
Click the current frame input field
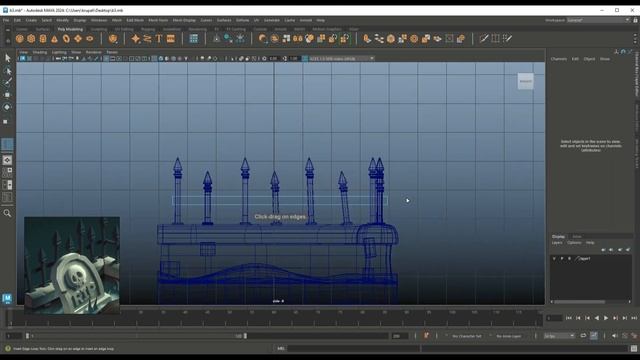point(554,318)
